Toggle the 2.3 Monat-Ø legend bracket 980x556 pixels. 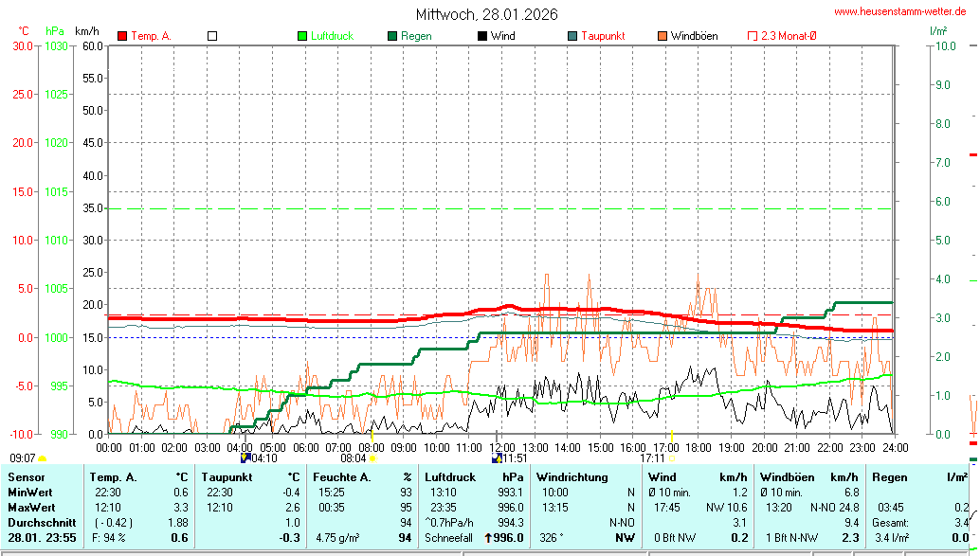[x=753, y=36]
